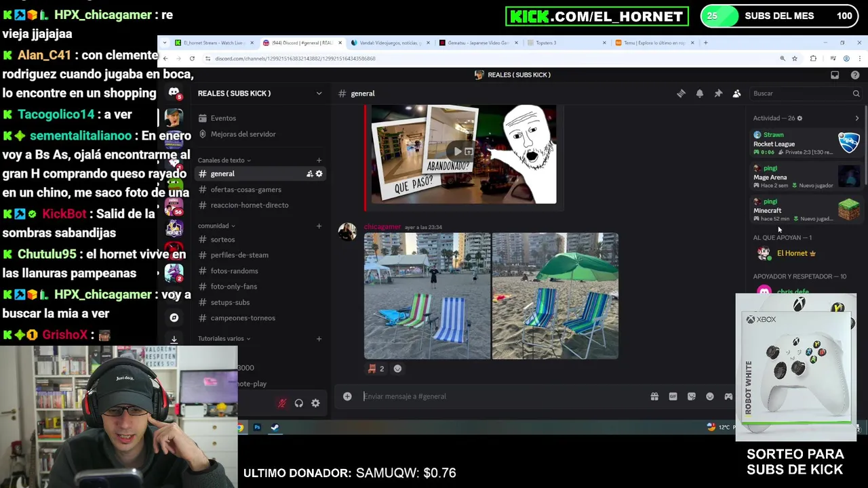This screenshot has width=868, height=488.
Task: Create channel with plus beside Canales de texto
Action: pos(319,160)
